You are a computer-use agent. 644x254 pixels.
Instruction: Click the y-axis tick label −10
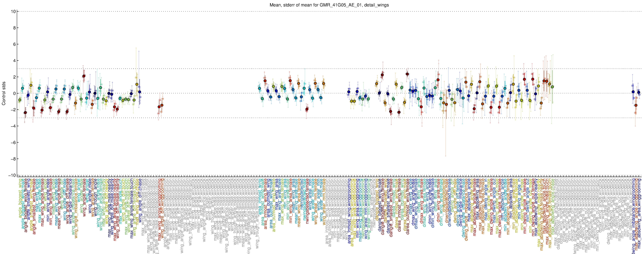[x=12, y=175]
